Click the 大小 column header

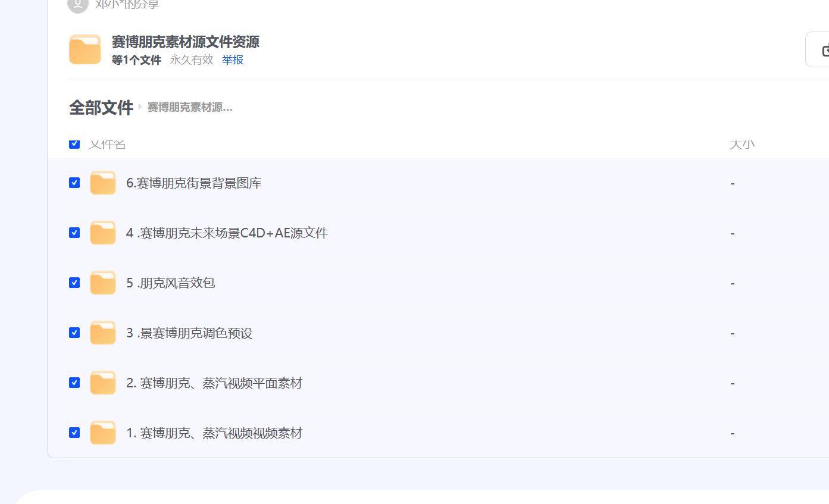[x=742, y=143]
